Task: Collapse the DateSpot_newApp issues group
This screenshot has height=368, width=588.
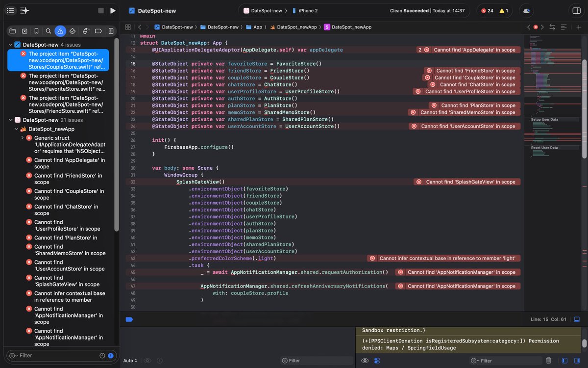Action: pos(16,129)
